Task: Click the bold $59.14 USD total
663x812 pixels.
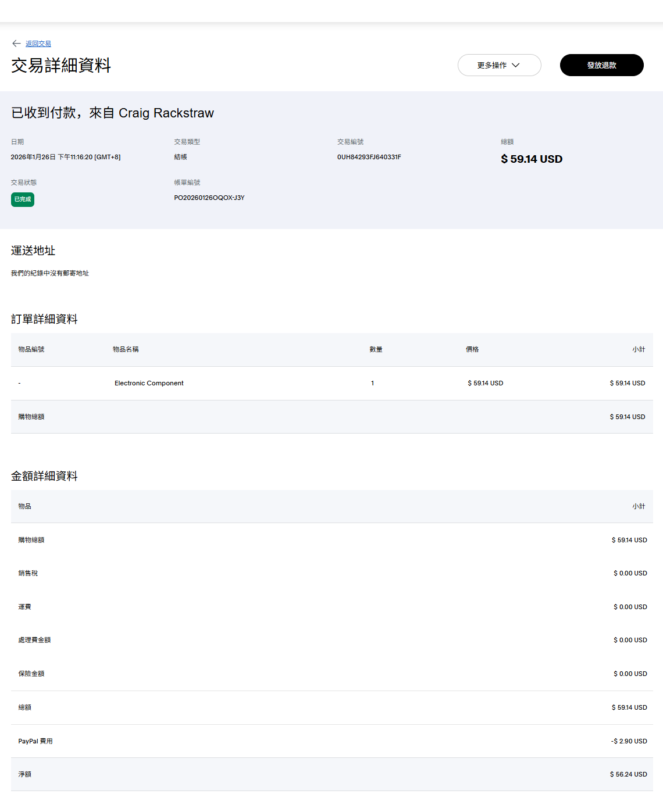Action: 532,159
